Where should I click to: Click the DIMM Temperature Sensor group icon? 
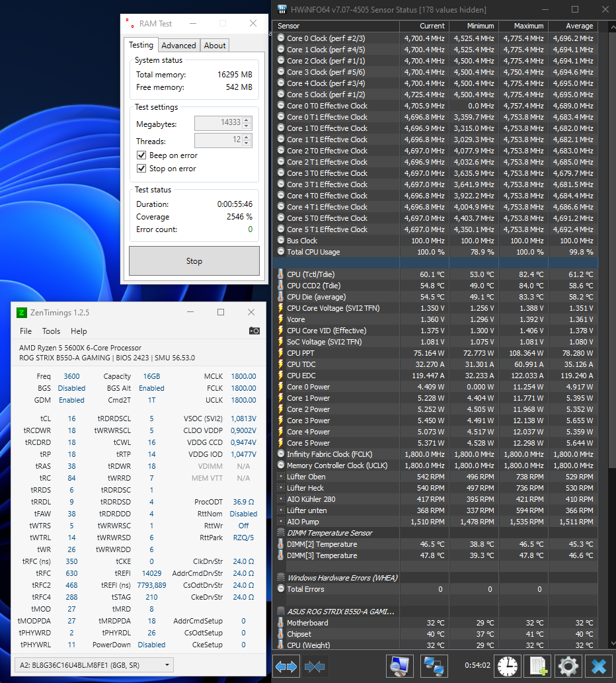[x=281, y=533]
